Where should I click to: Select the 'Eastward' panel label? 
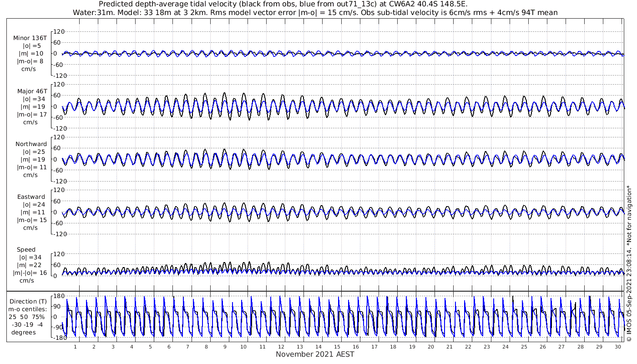(31, 197)
